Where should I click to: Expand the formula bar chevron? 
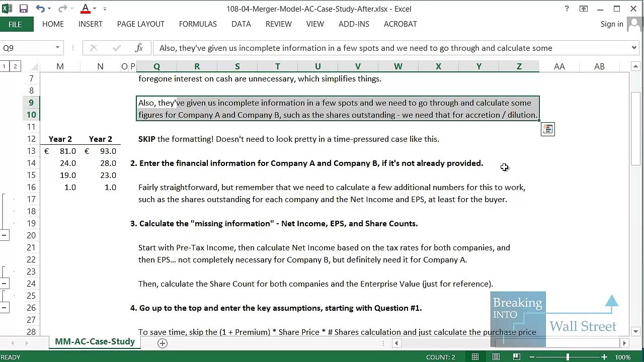(634, 48)
